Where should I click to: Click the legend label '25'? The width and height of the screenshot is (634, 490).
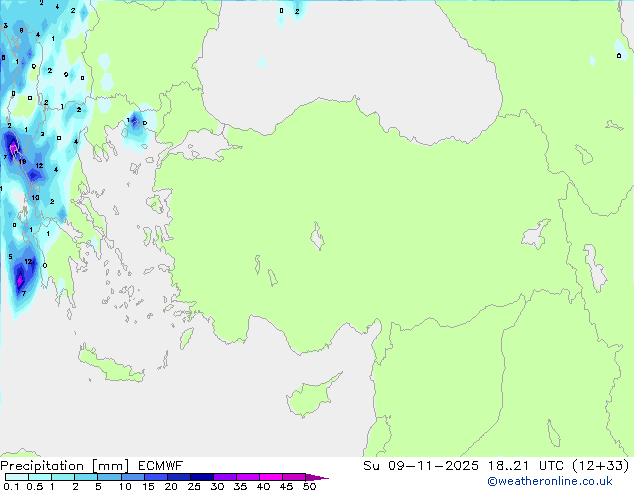[194, 486]
